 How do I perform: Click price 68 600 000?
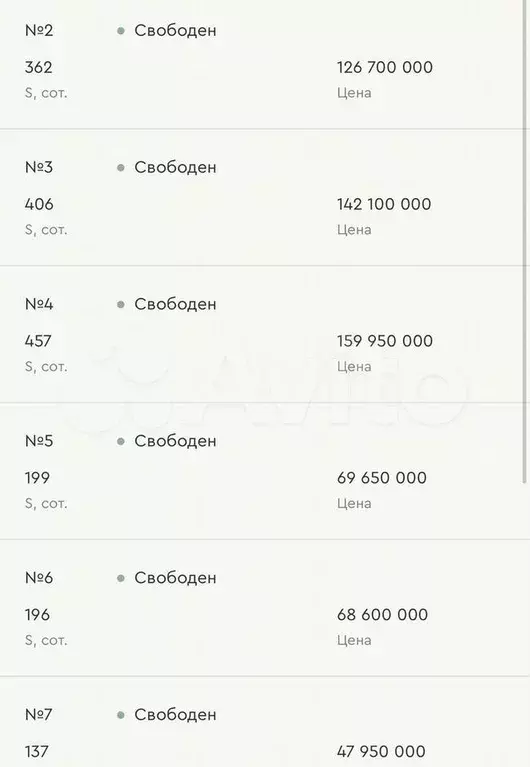[x=382, y=615]
